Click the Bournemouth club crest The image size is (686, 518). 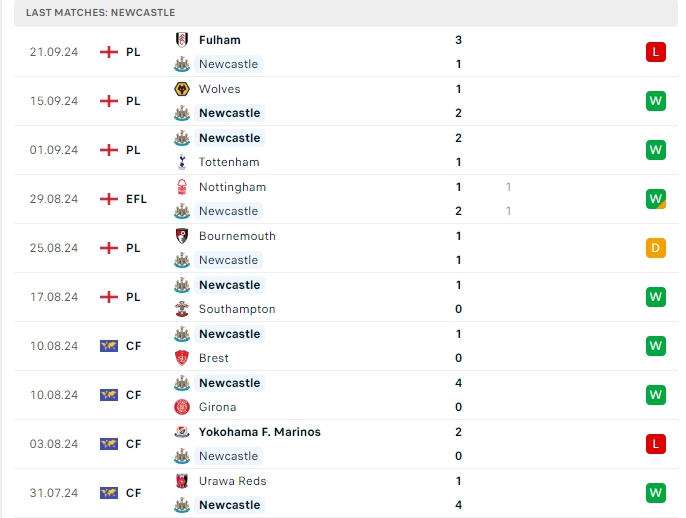[x=182, y=236]
